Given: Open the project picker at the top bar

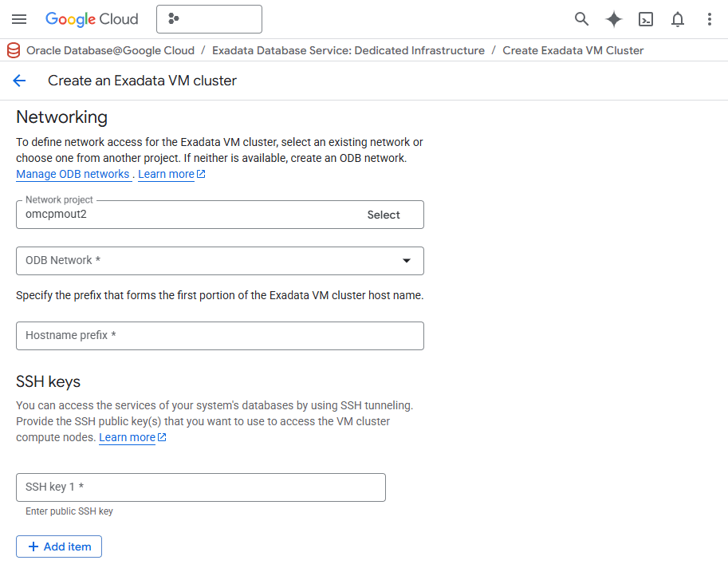Looking at the screenshot, I should tap(209, 18).
